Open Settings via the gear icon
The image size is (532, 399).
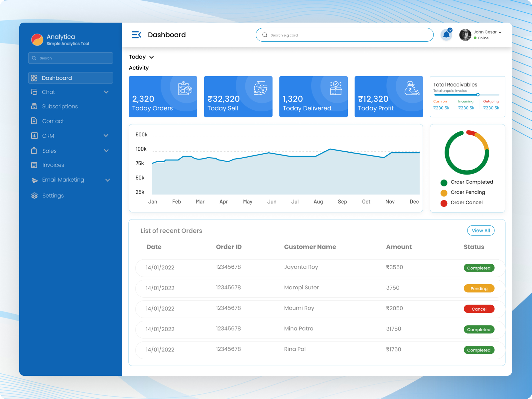[x=34, y=196]
